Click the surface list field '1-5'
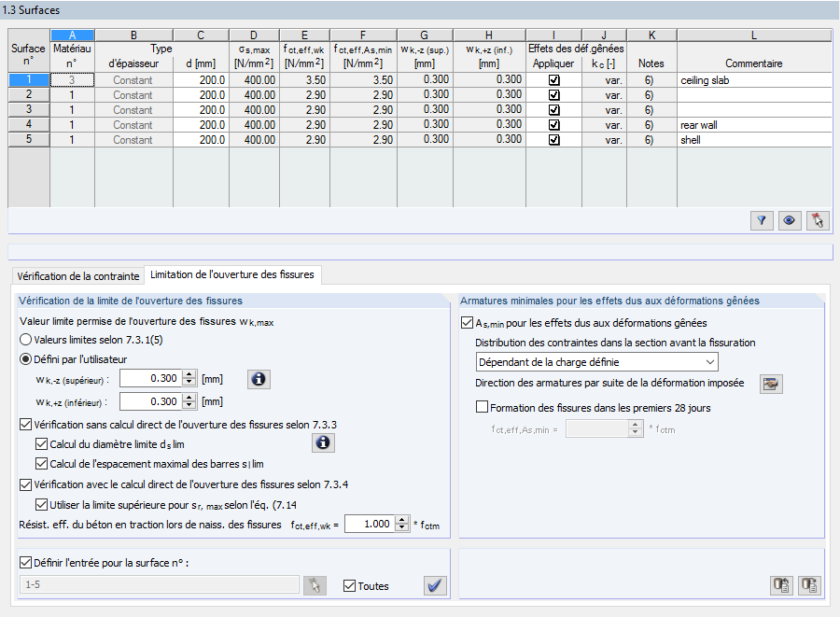Viewport: 840px width, 617px height. click(x=159, y=584)
